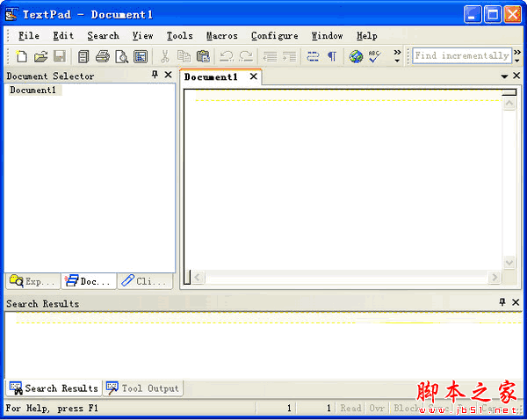Click the Find incrementally search field
Image resolution: width=527 pixels, height=420 pixels.
click(x=462, y=56)
